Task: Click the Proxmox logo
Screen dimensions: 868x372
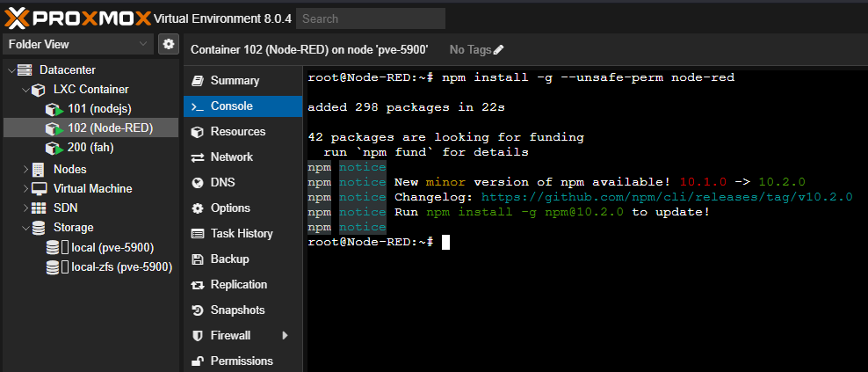Action: pyautogui.click(x=76, y=18)
